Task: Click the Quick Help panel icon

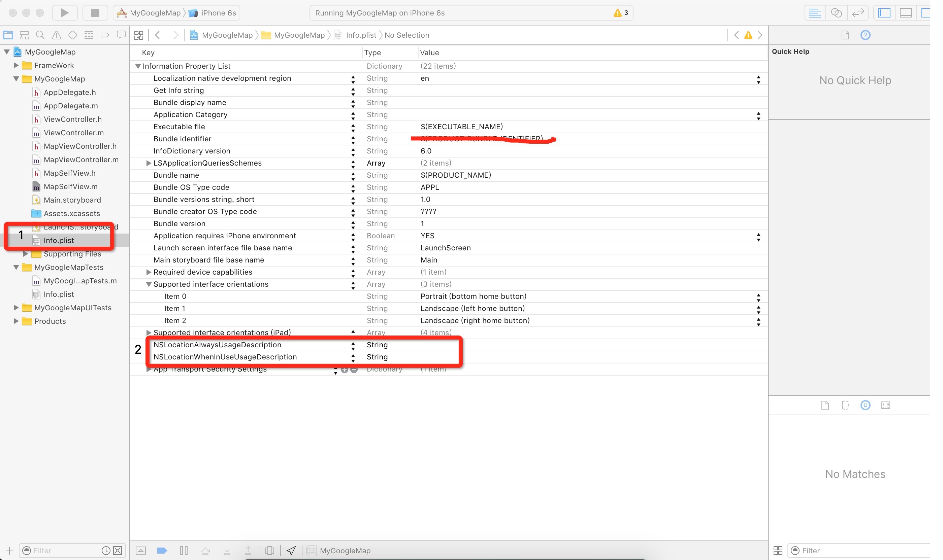Action: [866, 35]
